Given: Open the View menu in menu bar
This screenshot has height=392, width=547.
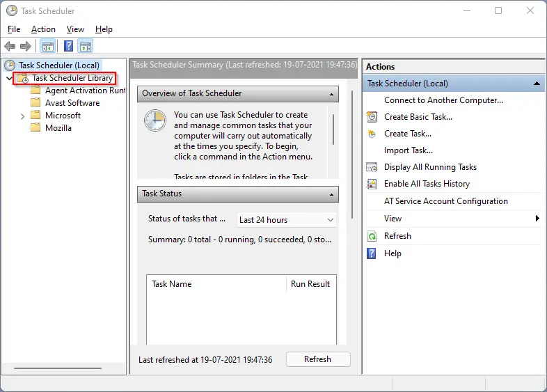Looking at the screenshot, I should [x=75, y=29].
